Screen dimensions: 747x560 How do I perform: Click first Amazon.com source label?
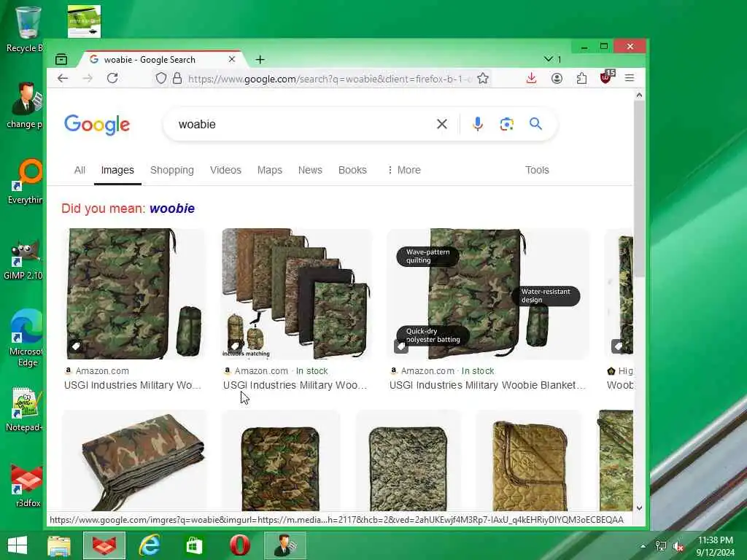click(x=97, y=371)
